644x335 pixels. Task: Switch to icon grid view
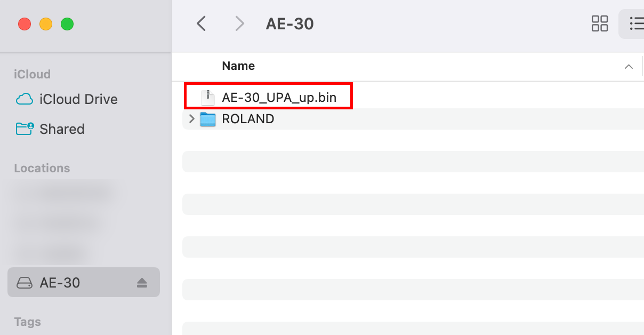[600, 23]
